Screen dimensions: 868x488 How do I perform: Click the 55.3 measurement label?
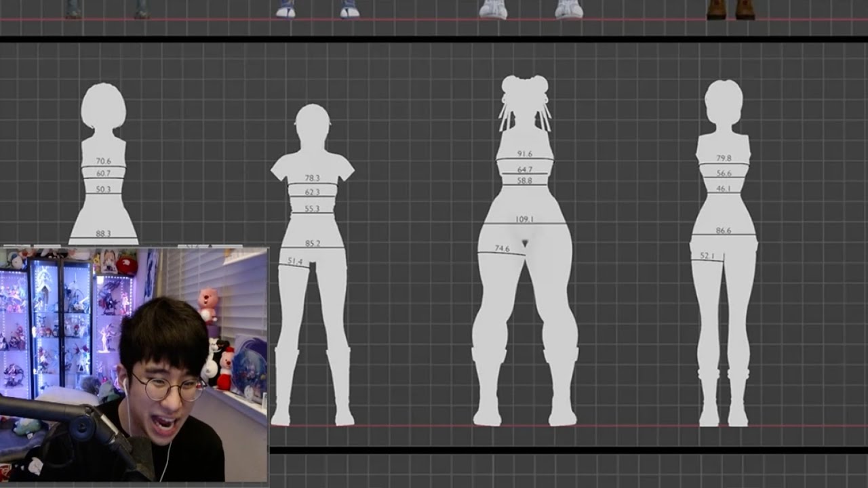point(312,209)
